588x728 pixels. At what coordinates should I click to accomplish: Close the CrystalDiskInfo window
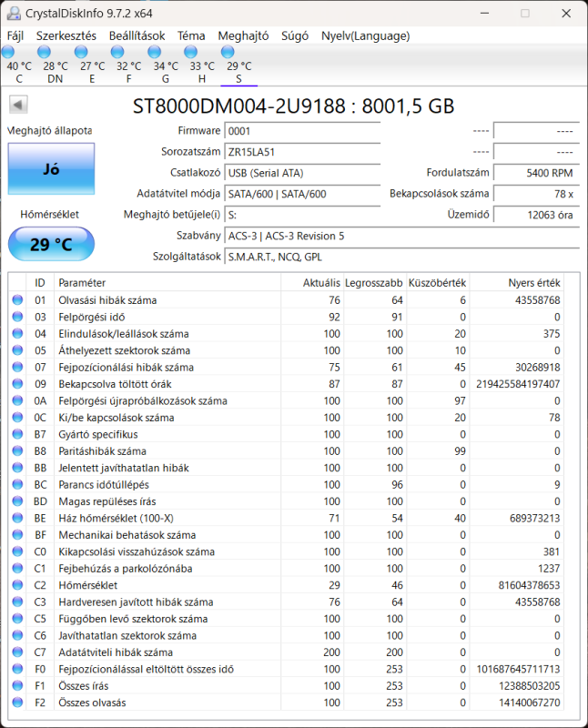pyautogui.click(x=566, y=13)
